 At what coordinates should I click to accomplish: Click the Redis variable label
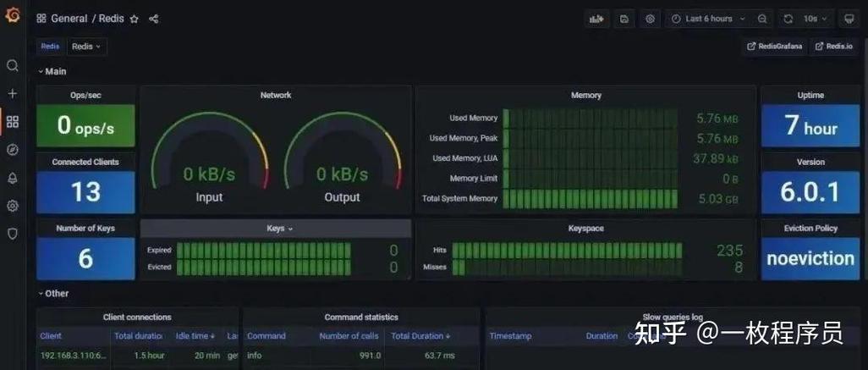coord(51,47)
